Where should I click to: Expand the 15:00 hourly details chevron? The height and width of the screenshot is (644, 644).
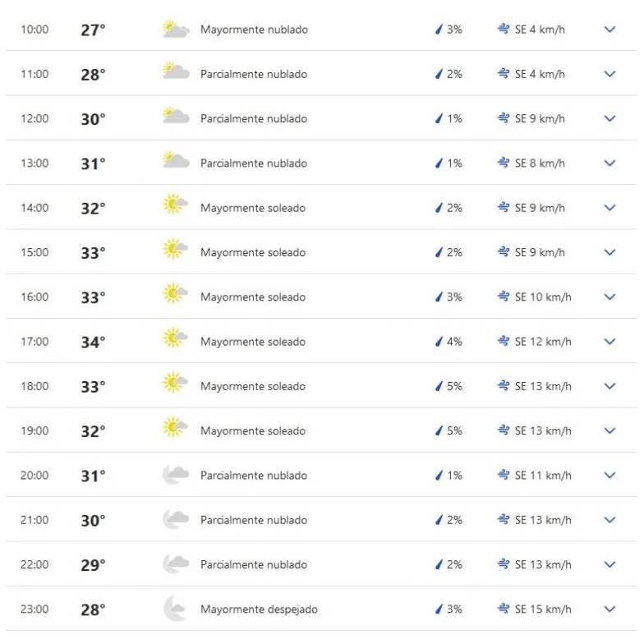[609, 252]
